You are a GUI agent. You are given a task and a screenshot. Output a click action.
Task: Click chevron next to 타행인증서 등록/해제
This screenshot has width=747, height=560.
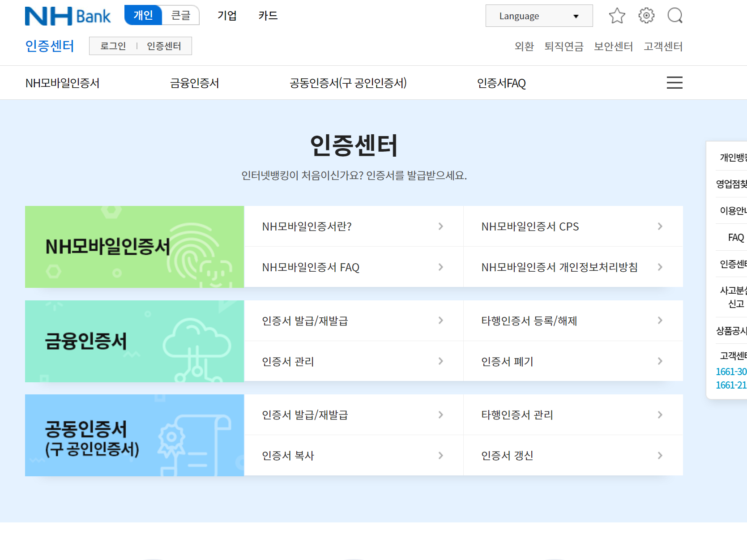point(660,321)
